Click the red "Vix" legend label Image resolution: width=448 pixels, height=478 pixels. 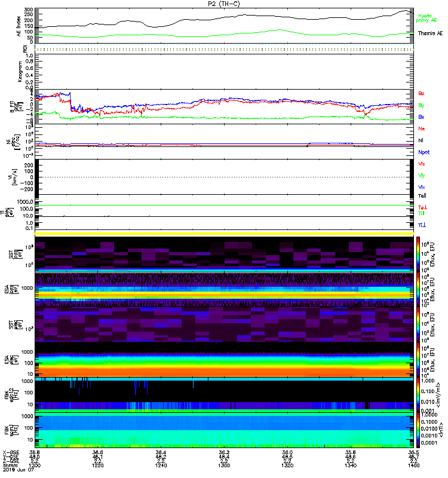[x=421, y=164]
